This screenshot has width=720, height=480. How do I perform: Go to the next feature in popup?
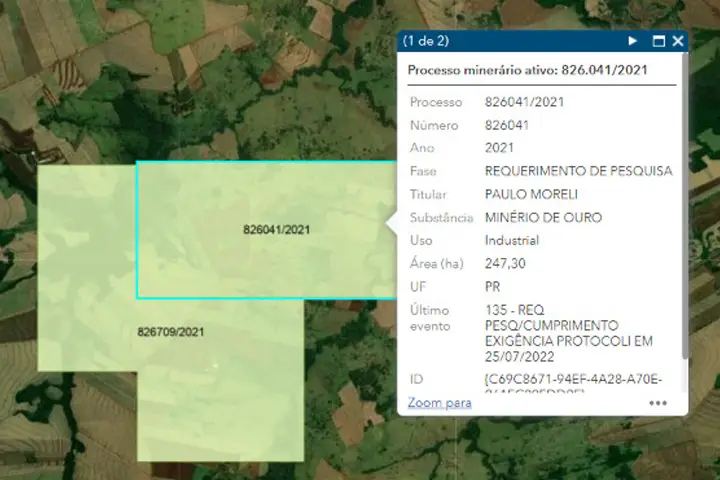(x=632, y=41)
